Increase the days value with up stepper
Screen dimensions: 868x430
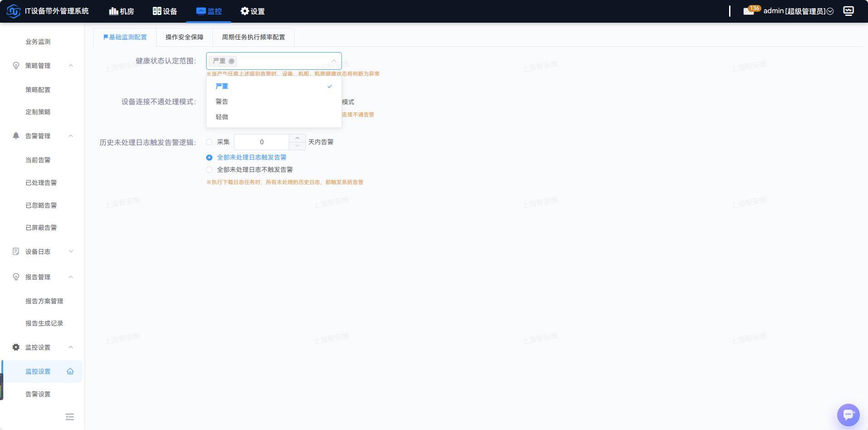pos(297,138)
